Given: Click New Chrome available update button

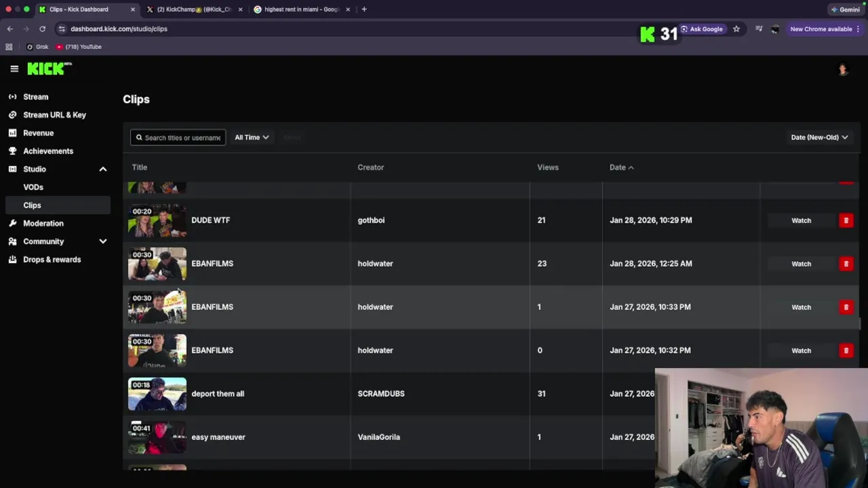Looking at the screenshot, I should click(x=825, y=29).
